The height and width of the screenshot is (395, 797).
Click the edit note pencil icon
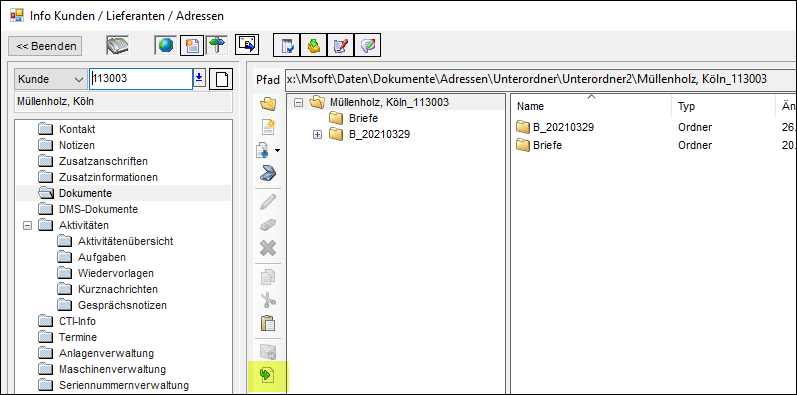pos(341,46)
